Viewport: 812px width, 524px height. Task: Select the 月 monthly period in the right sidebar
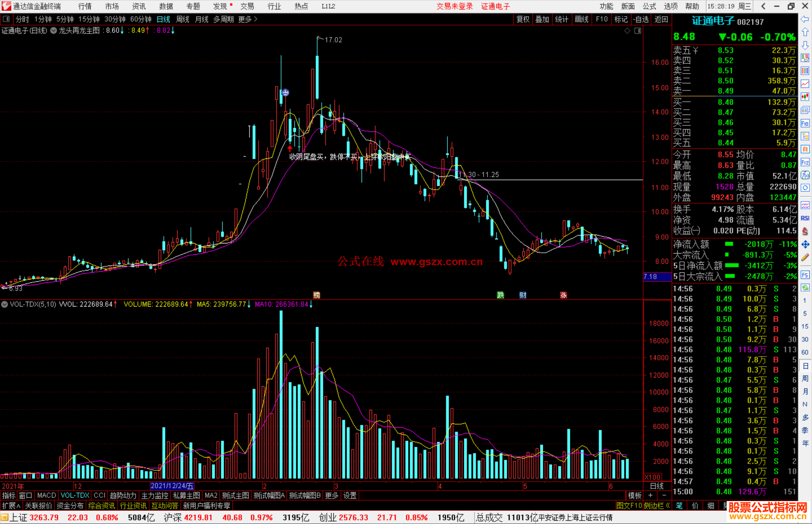point(805,391)
